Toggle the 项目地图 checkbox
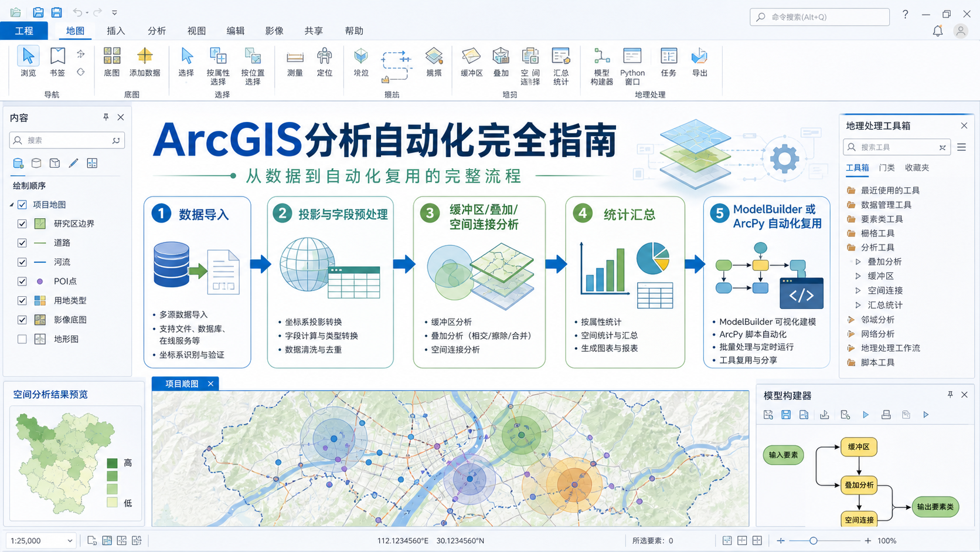The height and width of the screenshot is (552, 980). point(22,205)
